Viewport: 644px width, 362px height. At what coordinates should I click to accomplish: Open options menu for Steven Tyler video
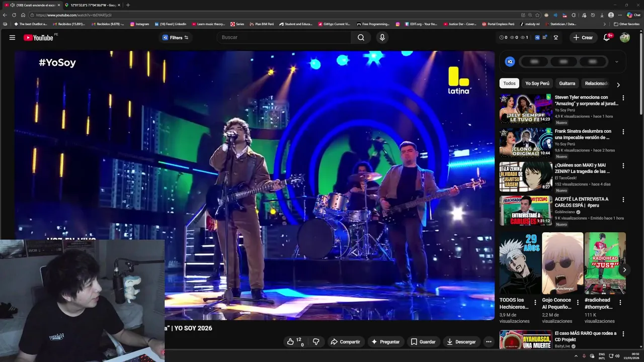pyautogui.click(x=623, y=98)
